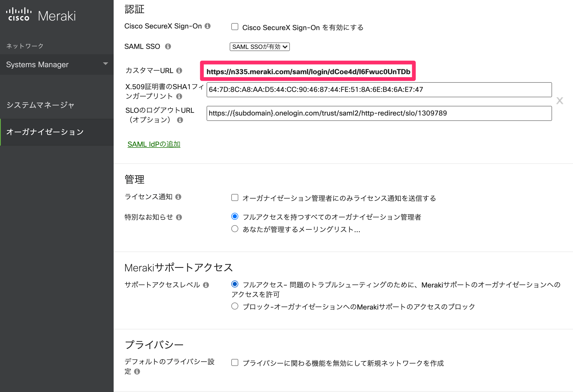Show info for SLOのログアウトURL option
The image size is (573, 392).
pos(180,120)
